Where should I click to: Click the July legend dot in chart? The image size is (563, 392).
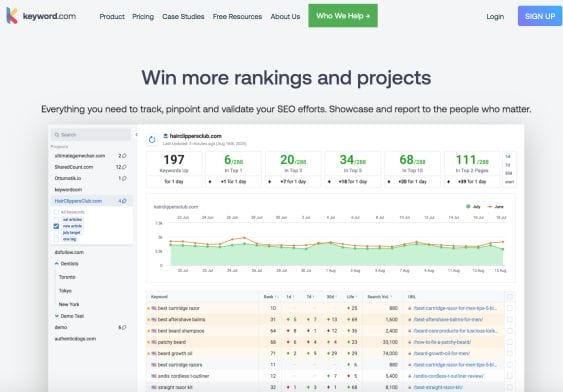[468, 206]
